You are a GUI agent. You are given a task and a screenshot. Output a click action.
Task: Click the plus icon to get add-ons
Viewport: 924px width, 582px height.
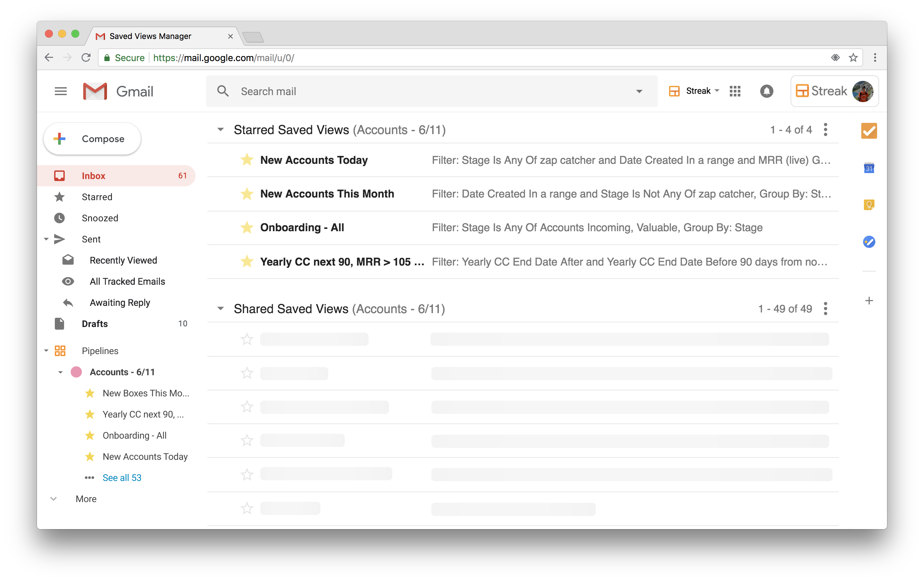(x=869, y=301)
